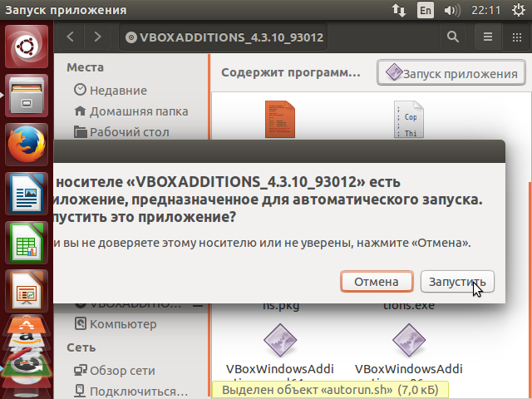Click the 22:11 clock in the panel

click(485, 10)
